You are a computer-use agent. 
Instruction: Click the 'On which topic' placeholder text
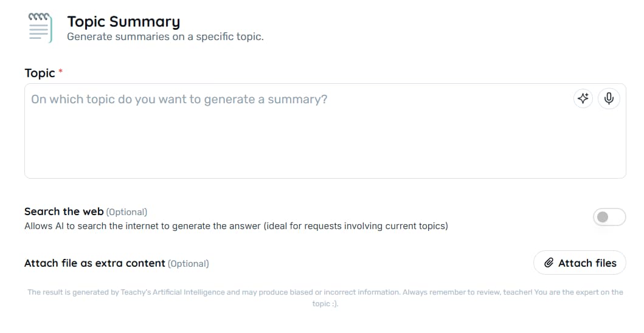[x=179, y=99]
